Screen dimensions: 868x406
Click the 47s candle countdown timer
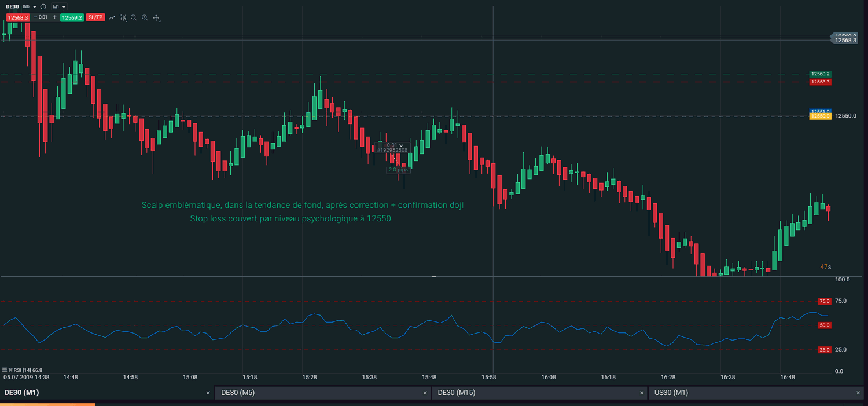[x=826, y=267]
